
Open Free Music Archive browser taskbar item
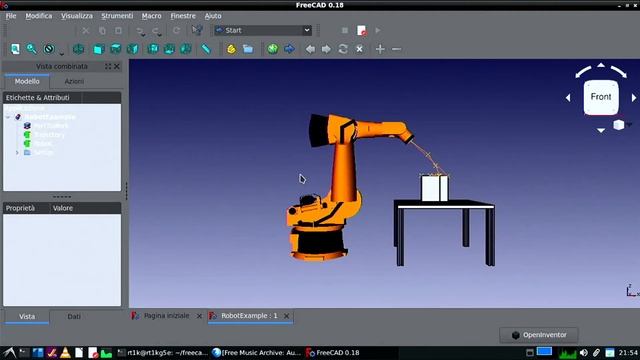pos(257,353)
